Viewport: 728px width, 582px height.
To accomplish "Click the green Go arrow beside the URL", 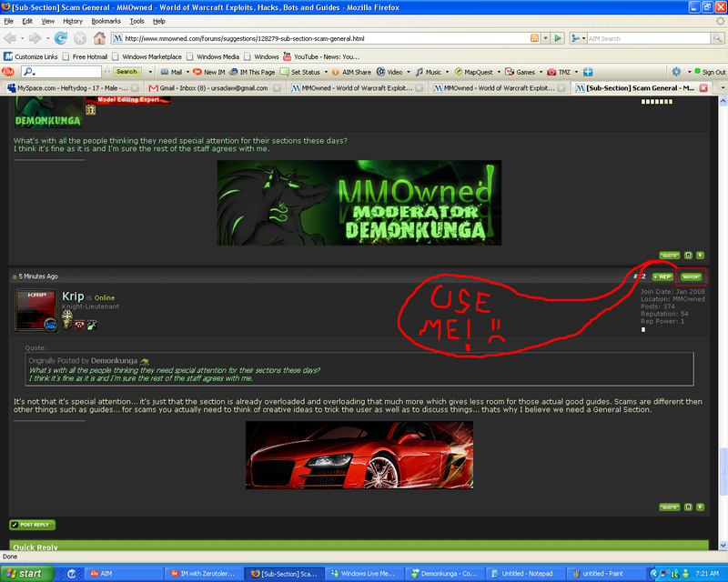I will point(558,38).
